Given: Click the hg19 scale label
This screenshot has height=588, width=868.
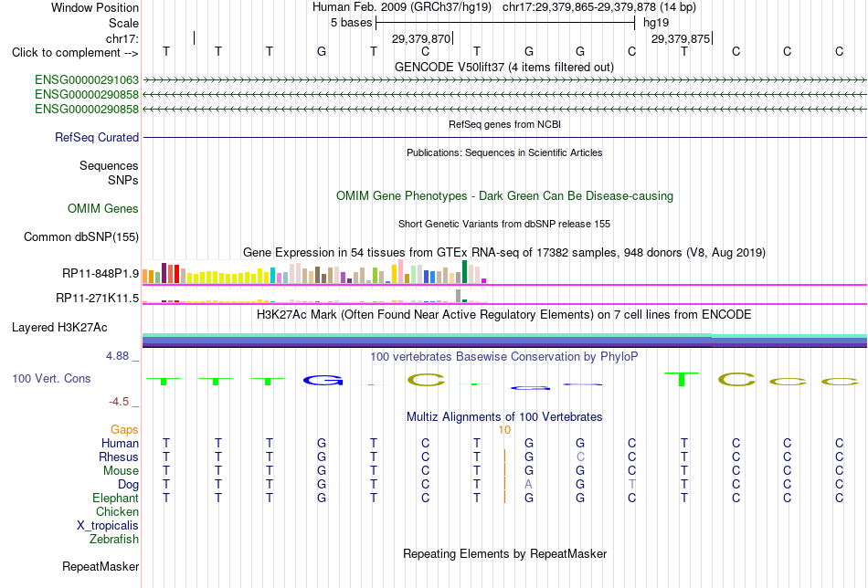Looking at the screenshot, I should (655, 23).
